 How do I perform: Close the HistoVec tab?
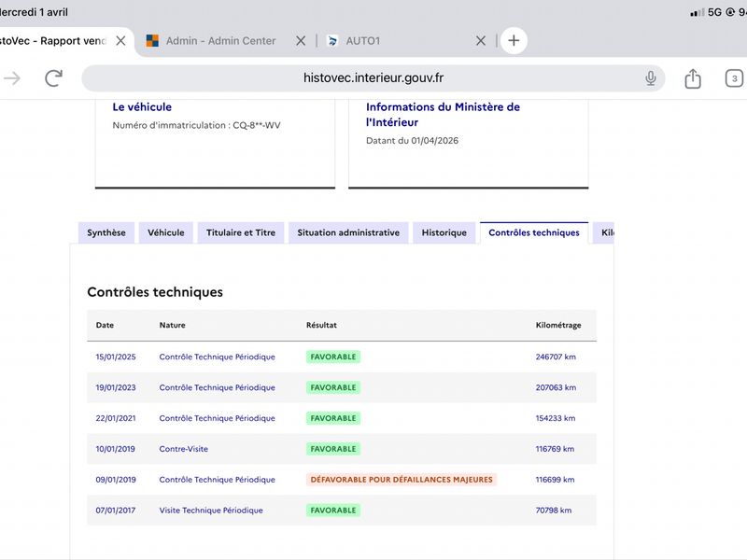(x=120, y=41)
